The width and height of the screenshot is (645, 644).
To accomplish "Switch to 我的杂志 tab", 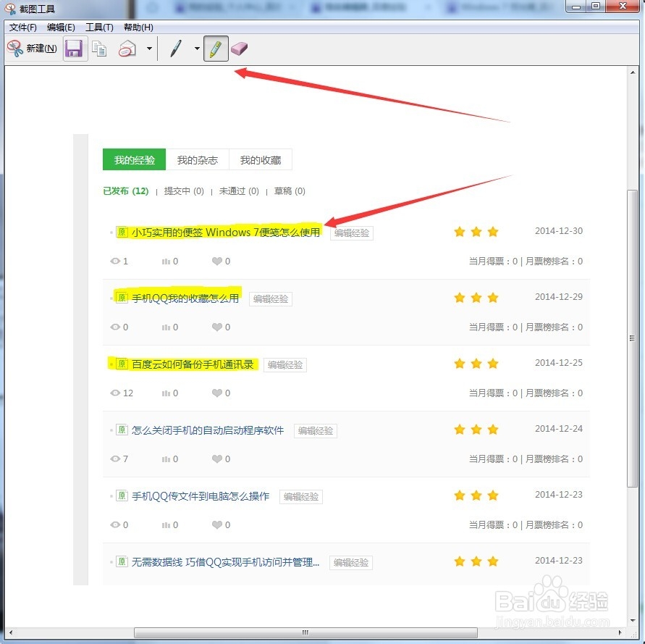I will click(198, 160).
